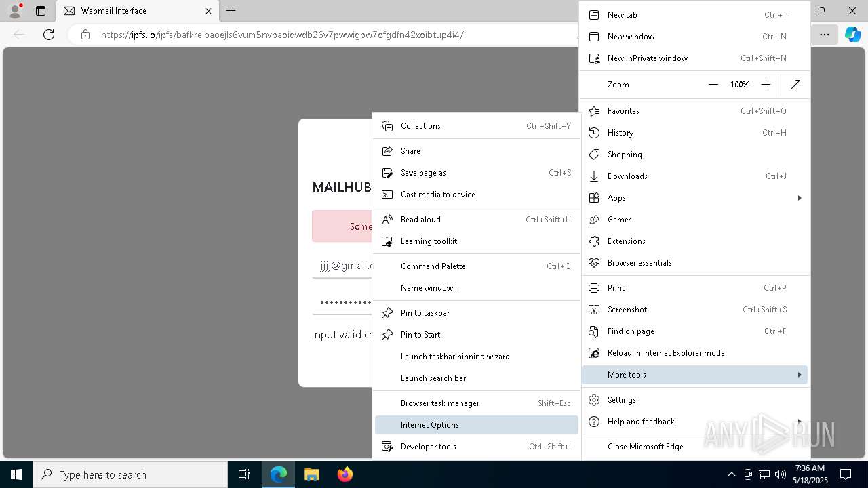Open a new tab with plus button

pyautogui.click(x=231, y=11)
